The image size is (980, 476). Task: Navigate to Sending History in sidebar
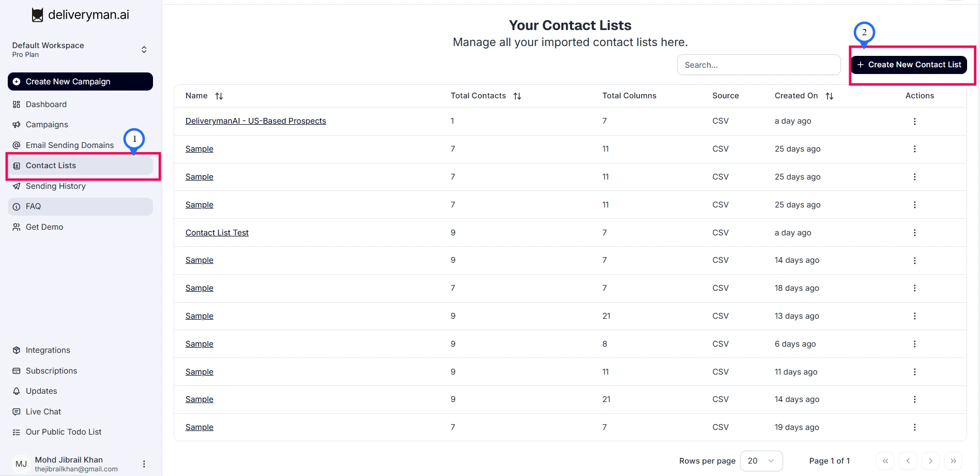tap(55, 186)
